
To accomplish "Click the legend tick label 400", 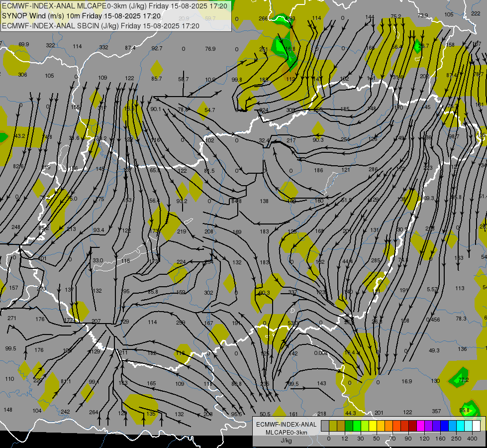I will point(472,439).
